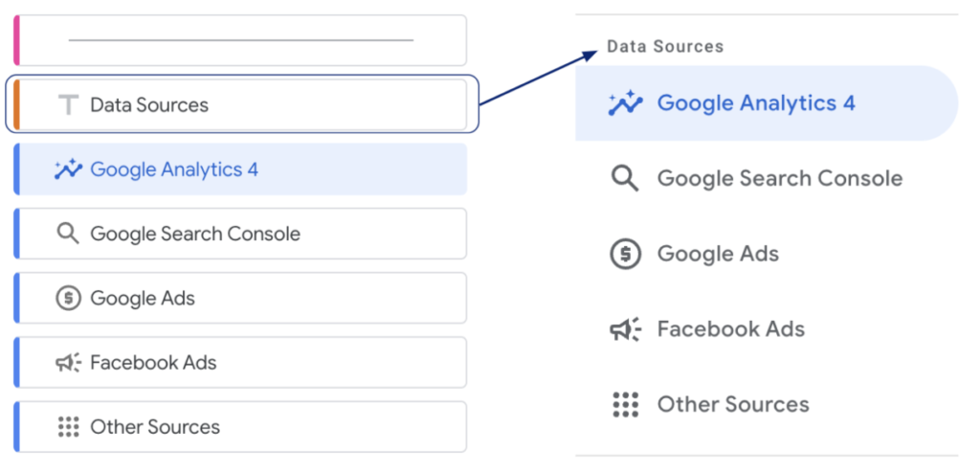This screenshot has height=473, width=980.
Task: Open Google Search Console in right menu
Action: [779, 178]
